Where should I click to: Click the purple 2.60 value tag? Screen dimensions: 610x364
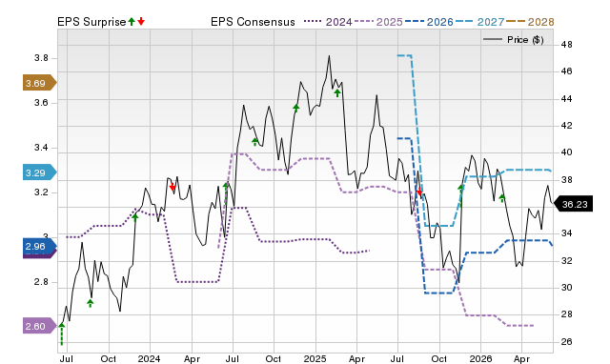(x=39, y=326)
